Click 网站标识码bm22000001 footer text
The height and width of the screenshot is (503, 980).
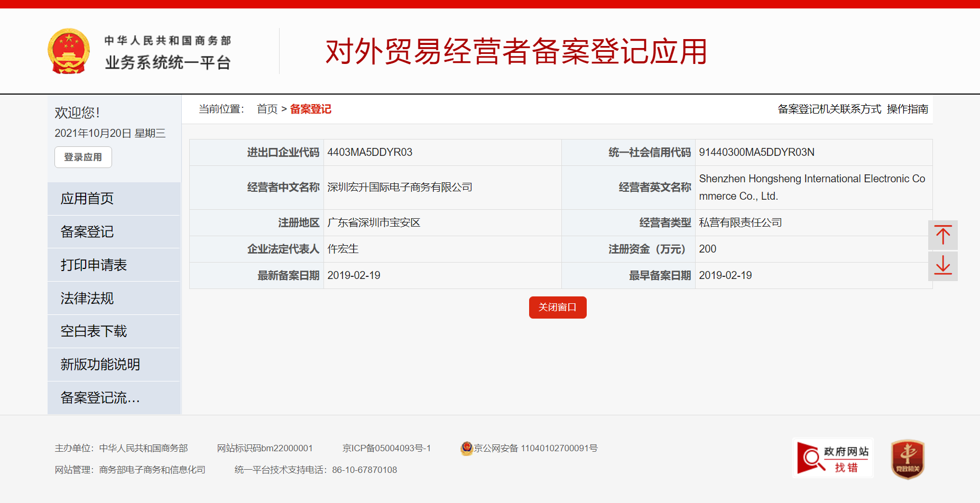tap(265, 448)
